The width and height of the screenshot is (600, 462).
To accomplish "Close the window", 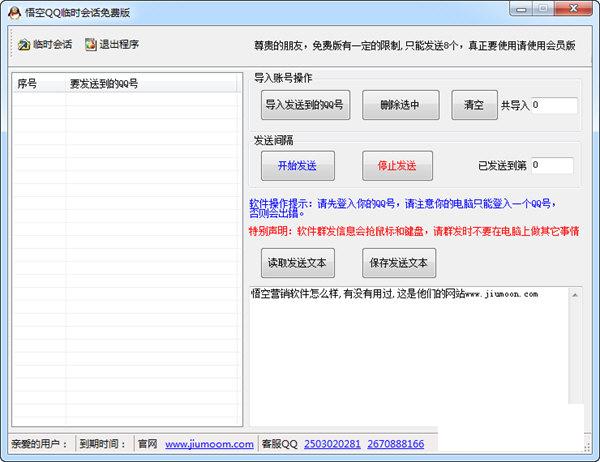I will coord(573,9).
